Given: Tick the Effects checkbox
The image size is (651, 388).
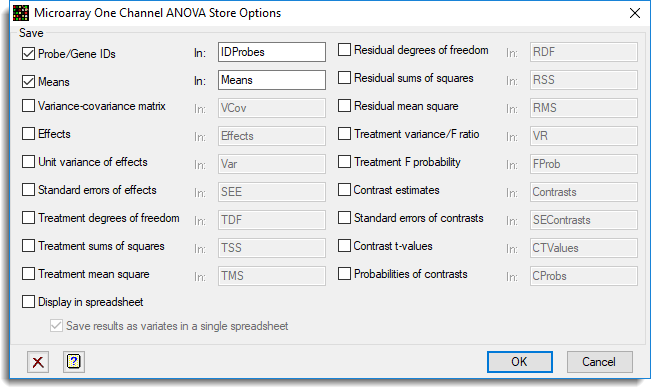Looking at the screenshot, I should [28, 134].
